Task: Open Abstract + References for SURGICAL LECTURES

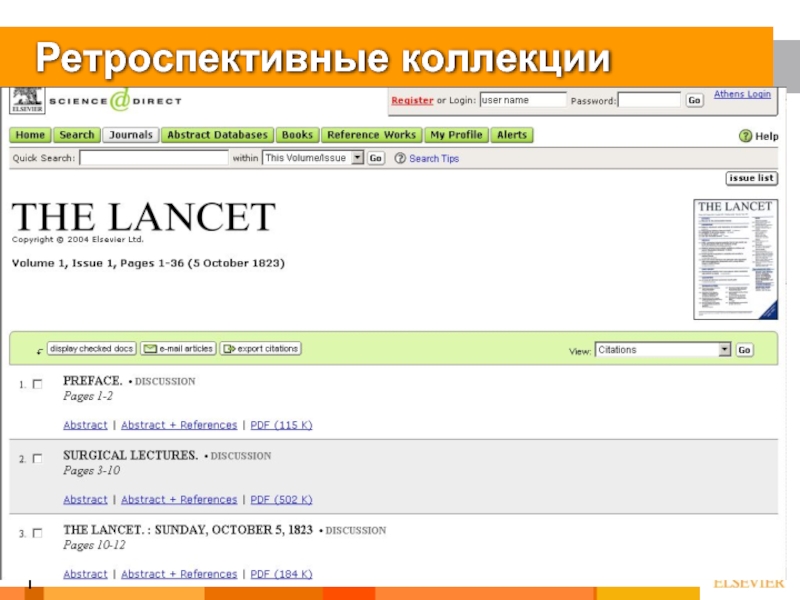Action: (x=179, y=499)
